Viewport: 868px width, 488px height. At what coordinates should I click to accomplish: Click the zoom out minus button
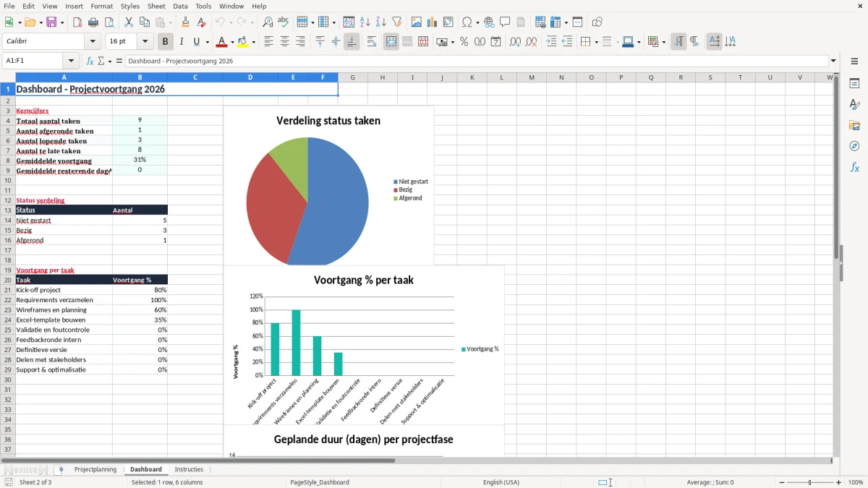tap(780, 482)
